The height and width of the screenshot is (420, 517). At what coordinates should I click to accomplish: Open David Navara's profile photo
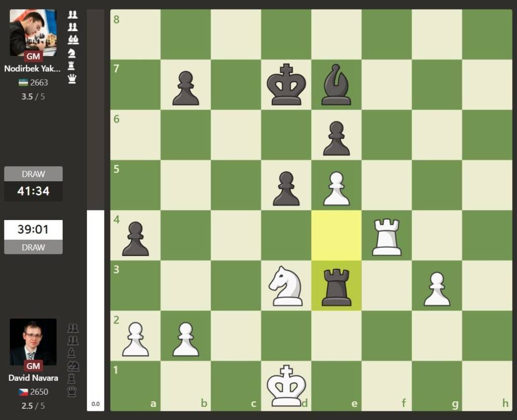[x=33, y=342]
